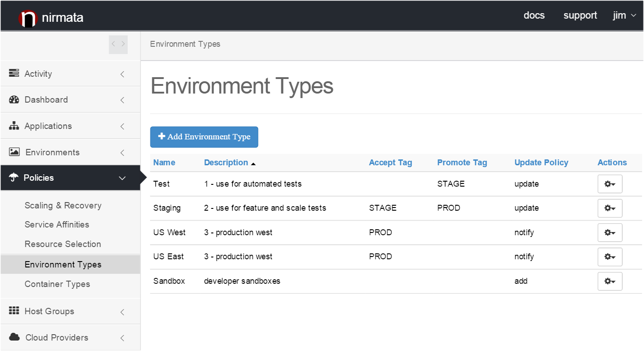Open the jim user dropdown

click(x=624, y=15)
